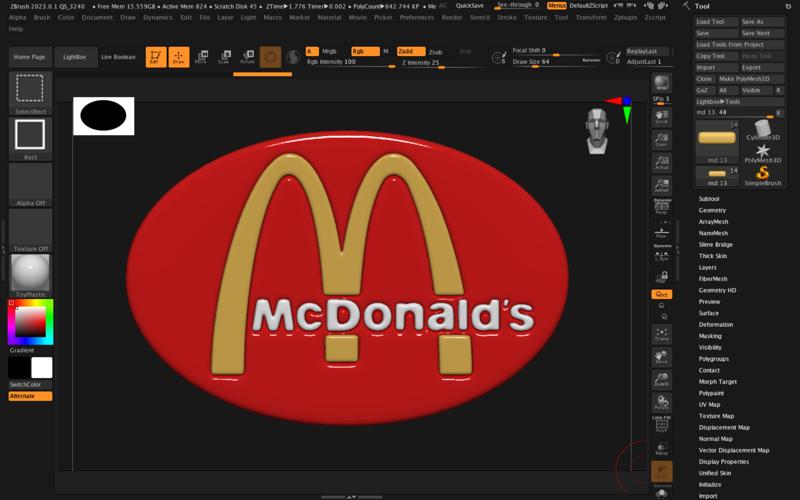Toggle L.Sym local symmetry
The height and width of the screenshot is (500, 800).
(x=661, y=255)
